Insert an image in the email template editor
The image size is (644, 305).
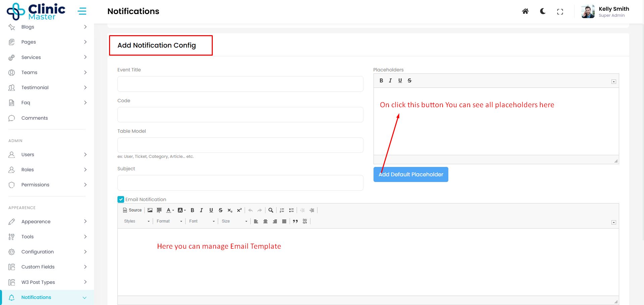point(150,210)
